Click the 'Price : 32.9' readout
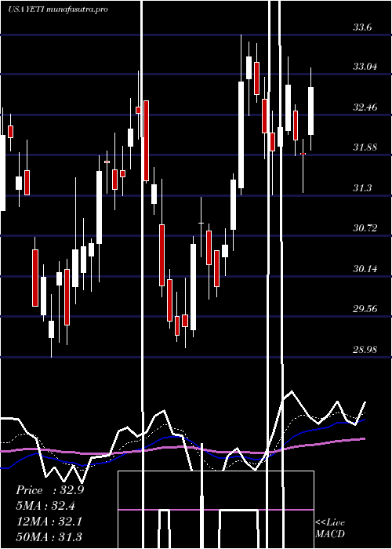 point(49,490)
